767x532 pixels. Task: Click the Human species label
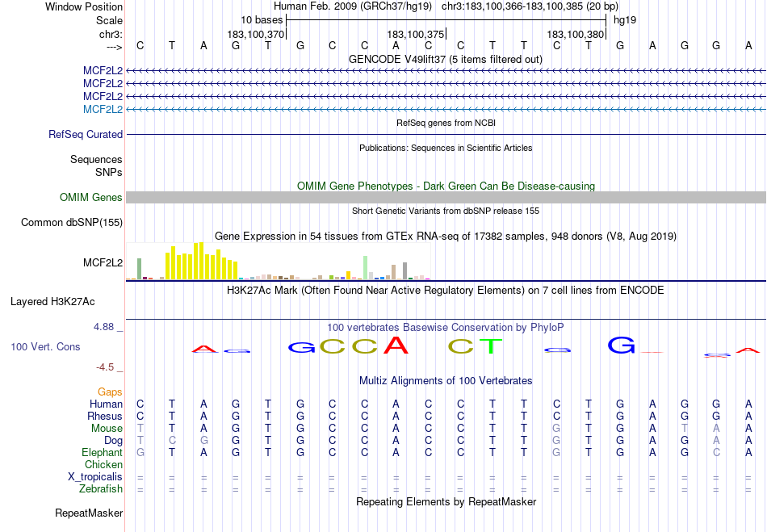coord(106,404)
